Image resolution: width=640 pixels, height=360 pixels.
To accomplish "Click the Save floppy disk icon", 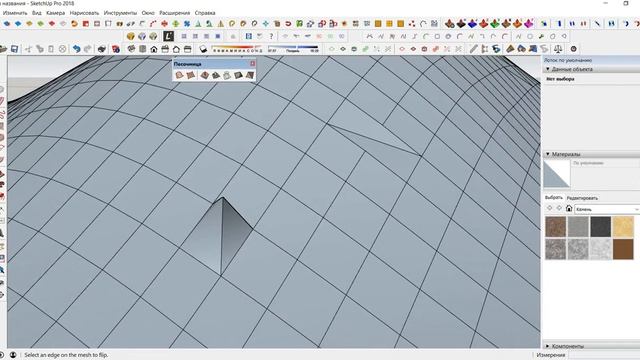I will (15, 49).
